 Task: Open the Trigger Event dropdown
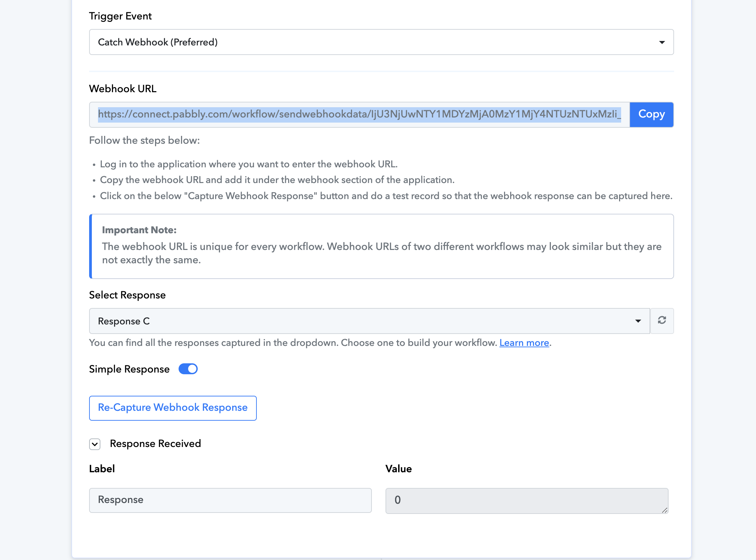381,42
